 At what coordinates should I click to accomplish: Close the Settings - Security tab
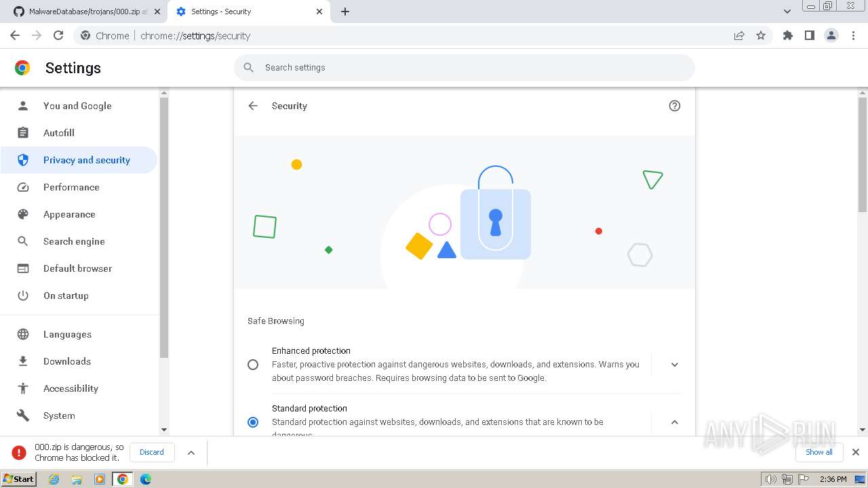pyautogui.click(x=319, y=12)
